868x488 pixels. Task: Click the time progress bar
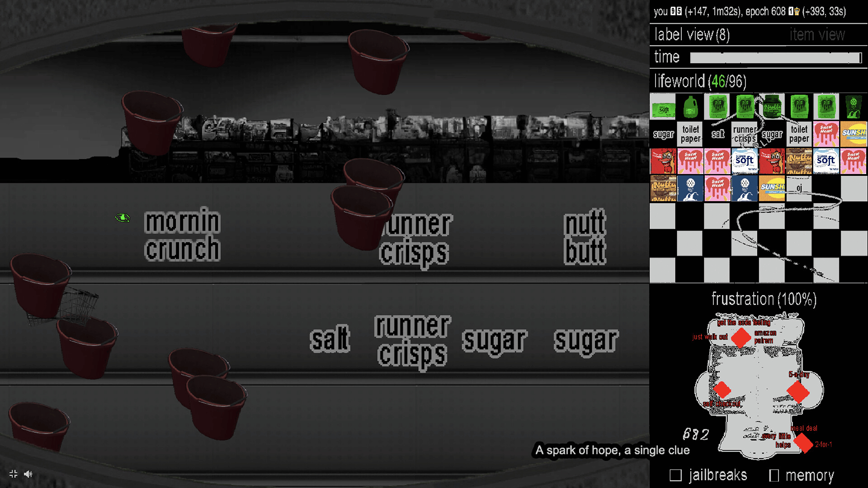776,58
